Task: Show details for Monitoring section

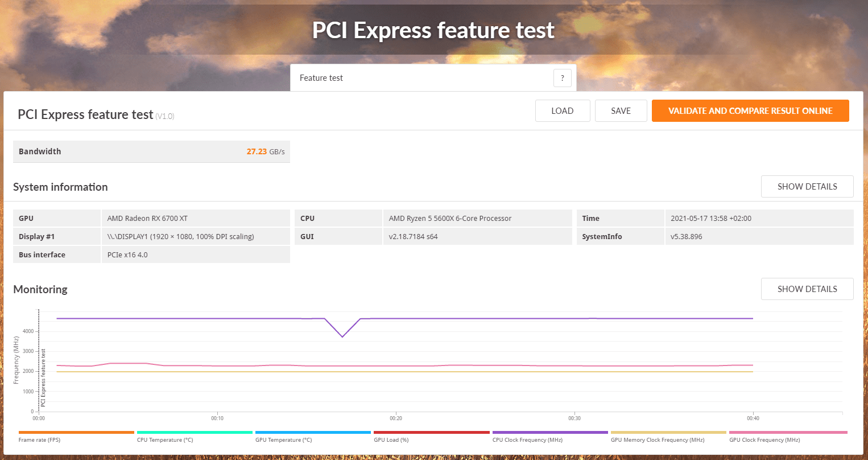Action: pyautogui.click(x=807, y=289)
